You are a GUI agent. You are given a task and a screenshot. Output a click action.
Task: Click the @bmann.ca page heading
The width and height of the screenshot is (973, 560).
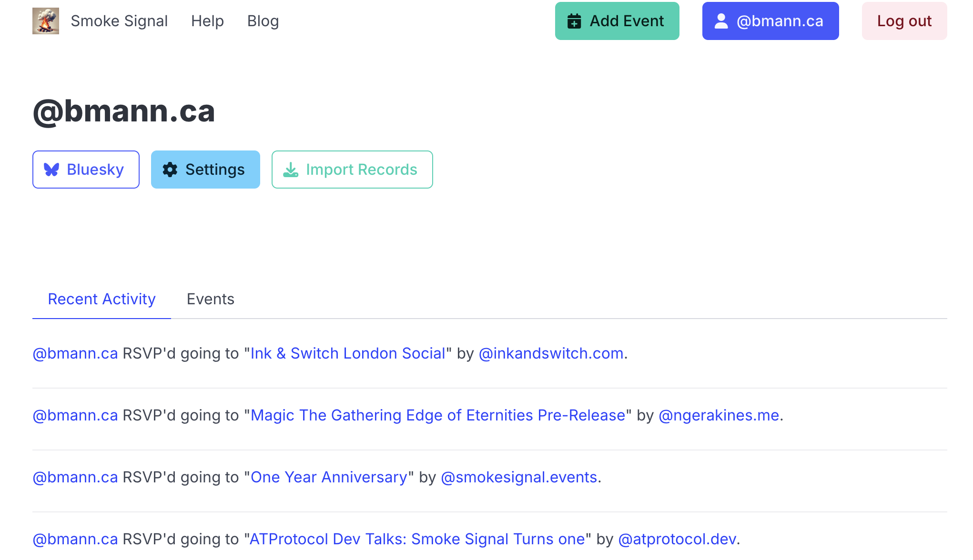point(124,111)
